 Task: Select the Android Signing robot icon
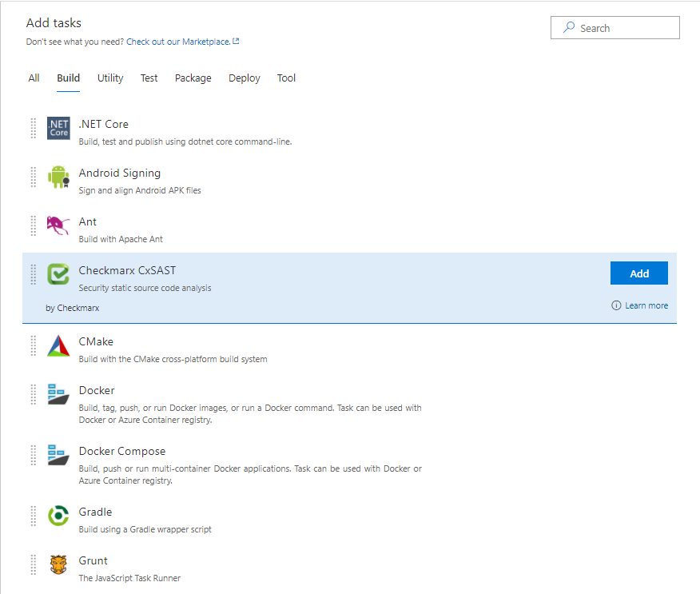[x=58, y=177]
